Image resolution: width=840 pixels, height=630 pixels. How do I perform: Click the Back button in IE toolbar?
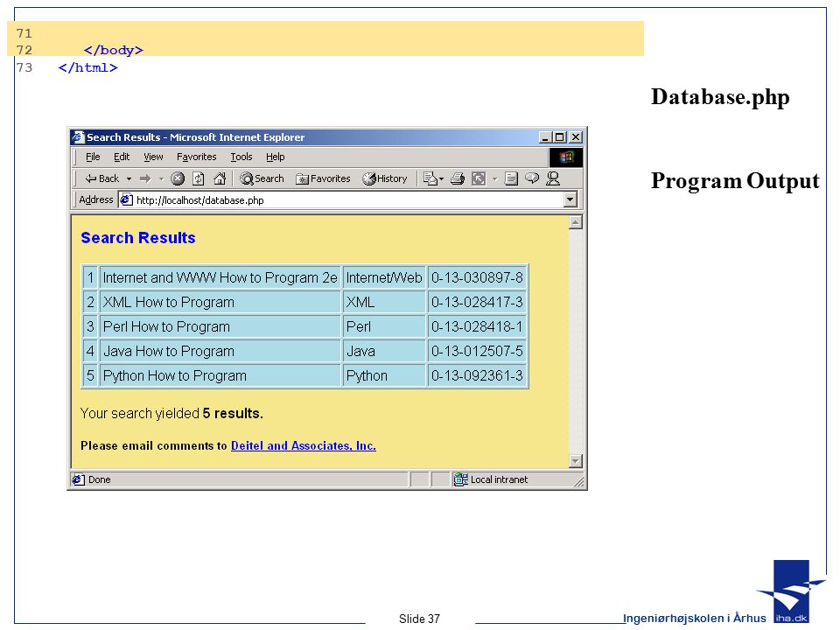pyautogui.click(x=101, y=178)
